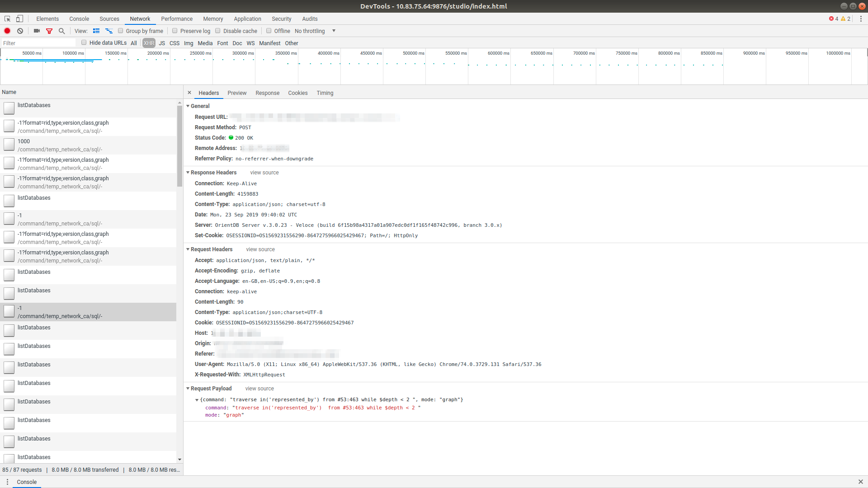Toggle the device toolbar
The image size is (868, 488).
[x=19, y=19]
